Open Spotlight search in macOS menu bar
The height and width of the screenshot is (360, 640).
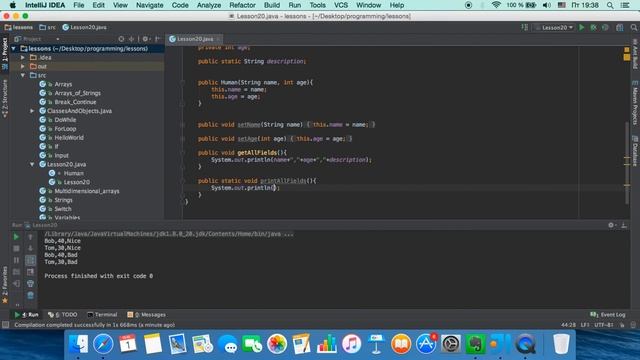[x=610, y=5]
